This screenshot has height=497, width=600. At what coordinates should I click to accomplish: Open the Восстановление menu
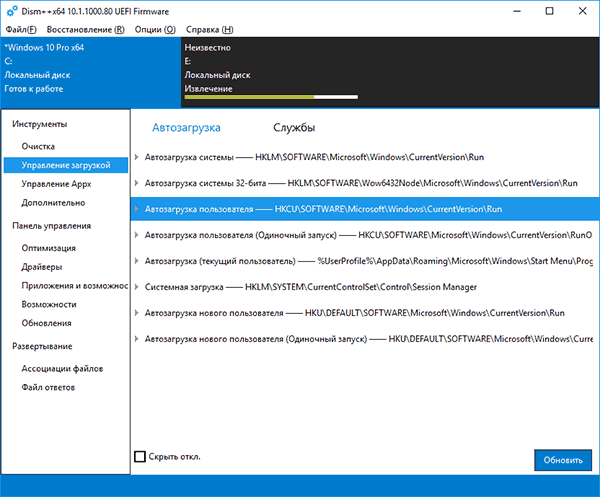[x=86, y=29]
